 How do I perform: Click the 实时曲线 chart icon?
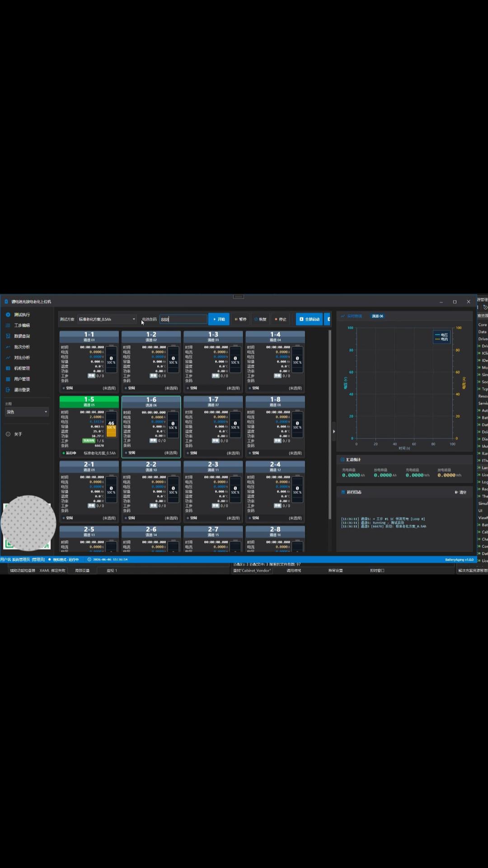pos(343,316)
